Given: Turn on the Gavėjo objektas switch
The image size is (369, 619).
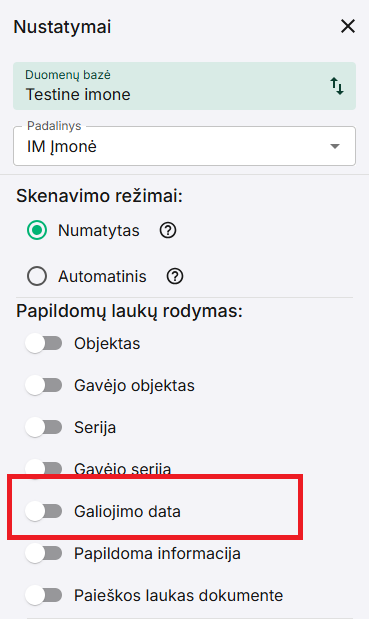Looking at the screenshot, I should click(44, 385).
